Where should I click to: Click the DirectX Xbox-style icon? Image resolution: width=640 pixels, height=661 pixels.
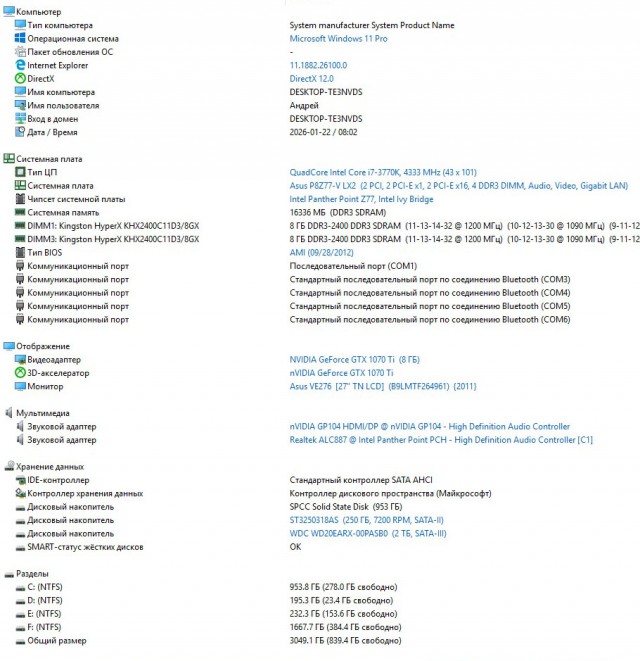pyautogui.click(x=20, y=78)
